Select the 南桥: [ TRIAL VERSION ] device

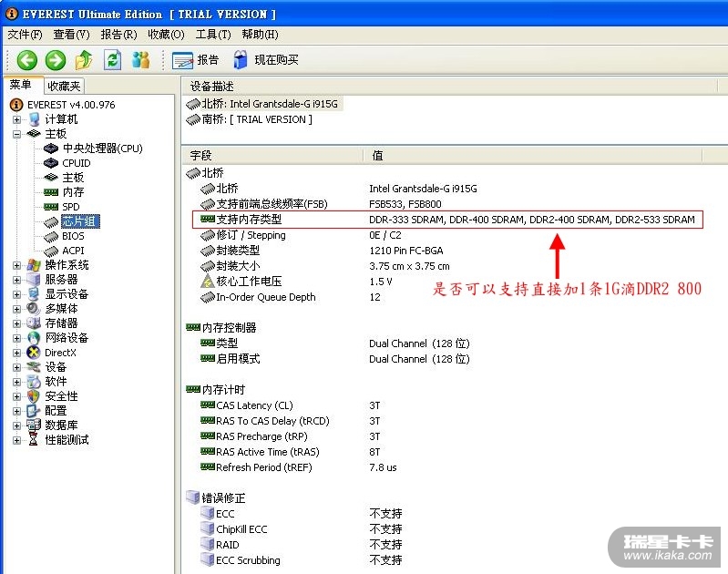250,120
